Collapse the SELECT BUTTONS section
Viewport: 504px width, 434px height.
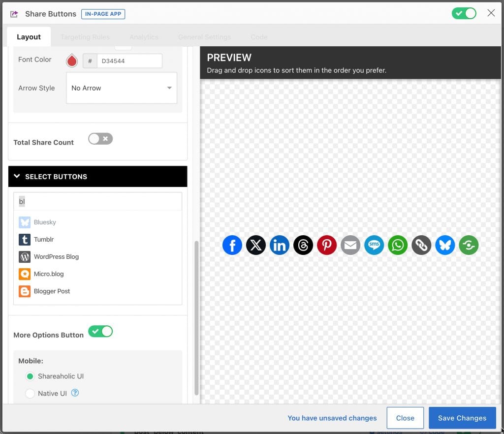click(98, 176)
